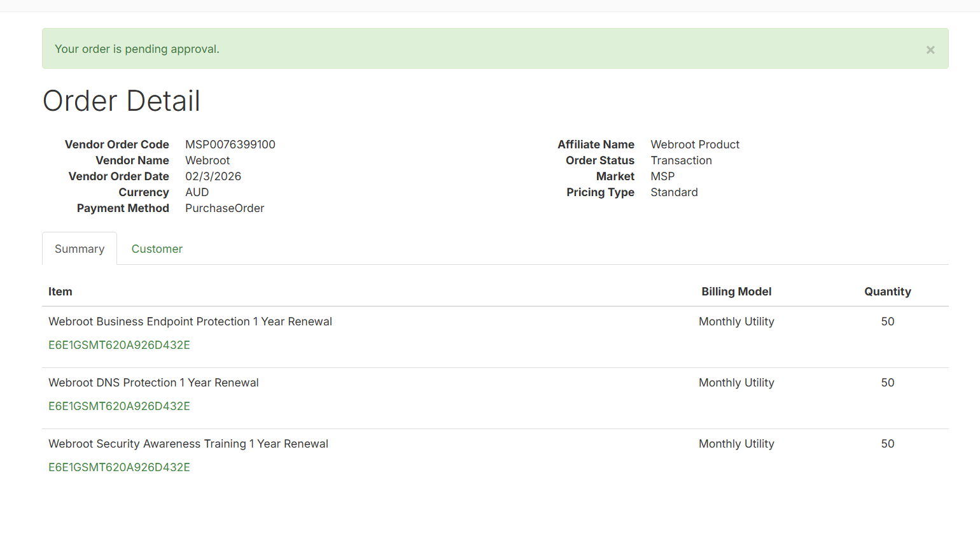
Task: Click Webroot Security Awareness Training item name
Action: [x=188, y=444]
